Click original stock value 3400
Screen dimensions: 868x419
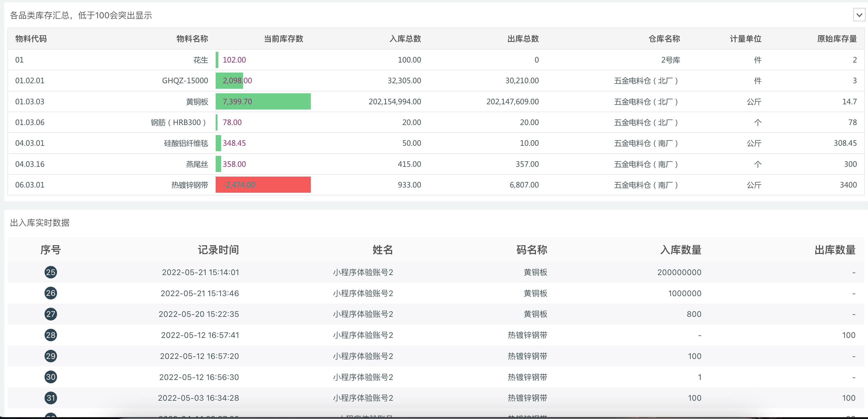(x=848, y=184)
